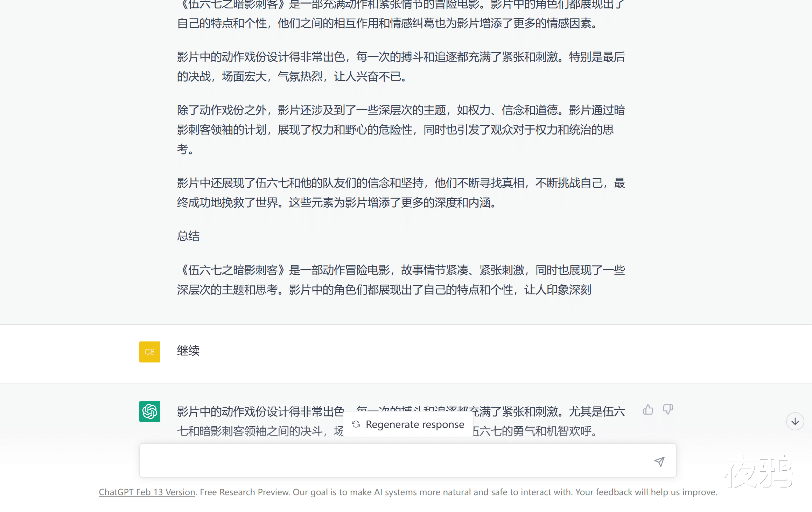Image resolution: width=812 pixels, height=512 pixels.
Task: Click latest reply text mentioning 尤其是伍六七
Action: click(x=596, y=412)
